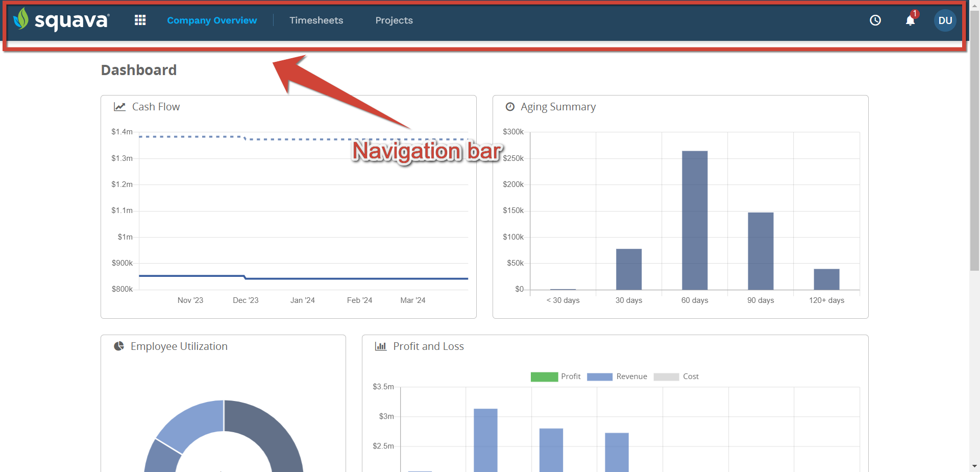980x472 pixels.
Task: Click the 30 days aging bar
Action: coord(629,269)
